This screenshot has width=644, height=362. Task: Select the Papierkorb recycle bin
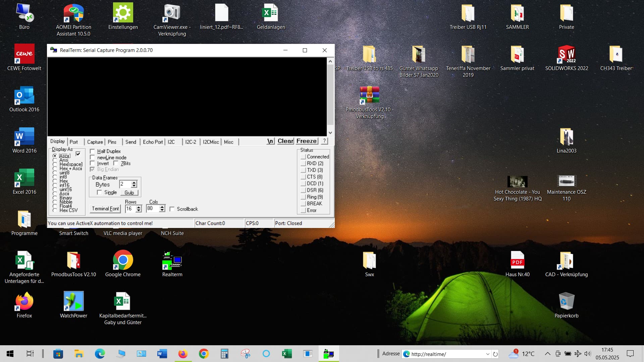567,306
